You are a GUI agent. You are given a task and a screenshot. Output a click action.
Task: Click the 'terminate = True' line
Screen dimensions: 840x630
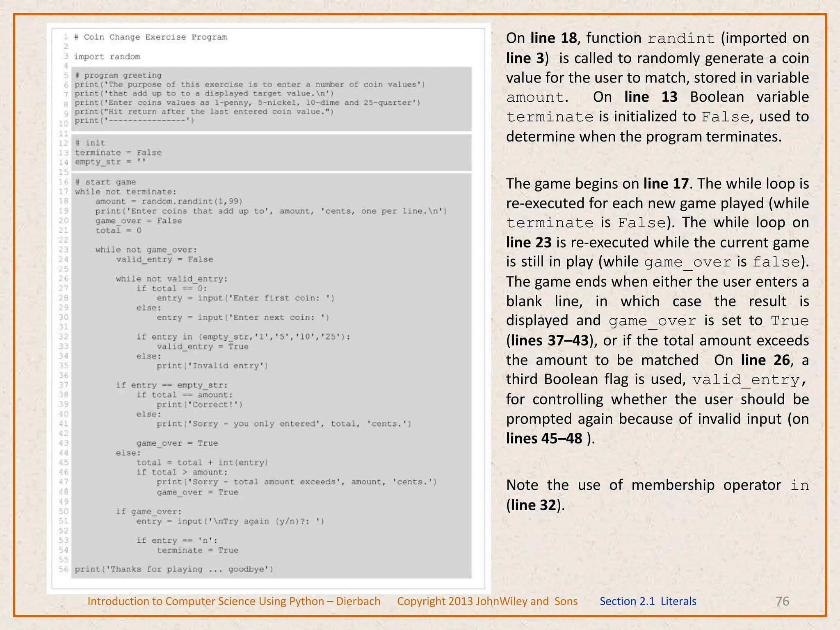tap(197, 550)
